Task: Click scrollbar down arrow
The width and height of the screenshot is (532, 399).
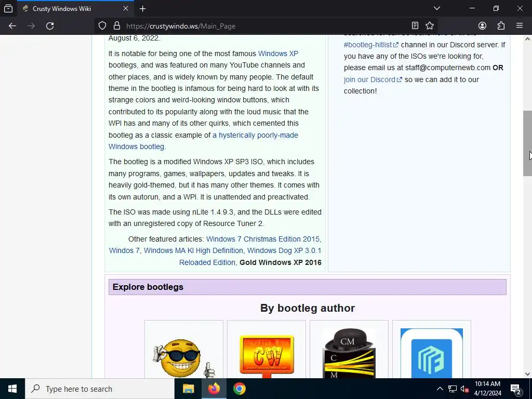Action: click(x=527, y=374)
